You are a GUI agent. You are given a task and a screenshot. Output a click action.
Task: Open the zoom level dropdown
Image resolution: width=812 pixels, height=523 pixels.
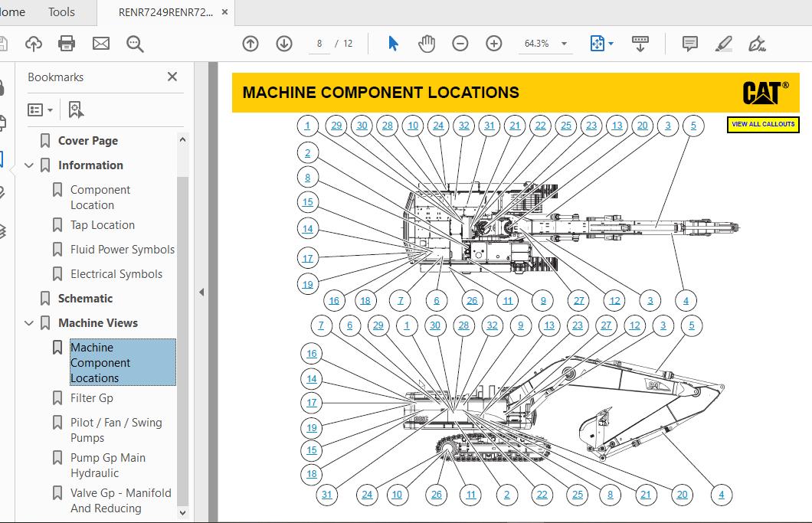(565, 44)
